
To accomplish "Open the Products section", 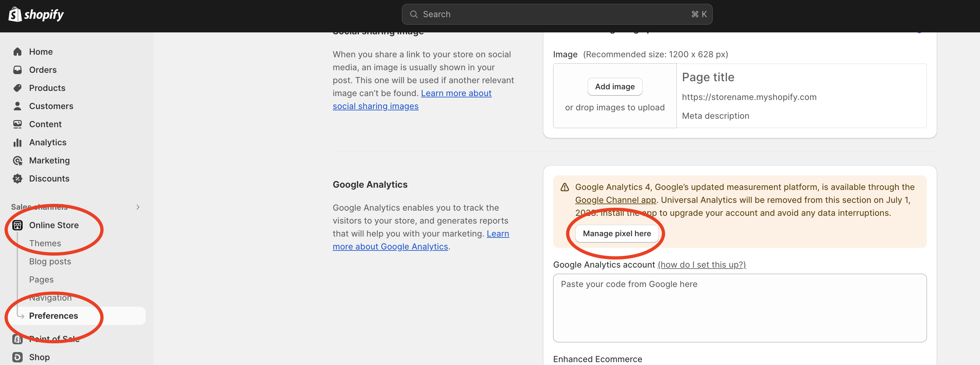I will pos(47,88).
